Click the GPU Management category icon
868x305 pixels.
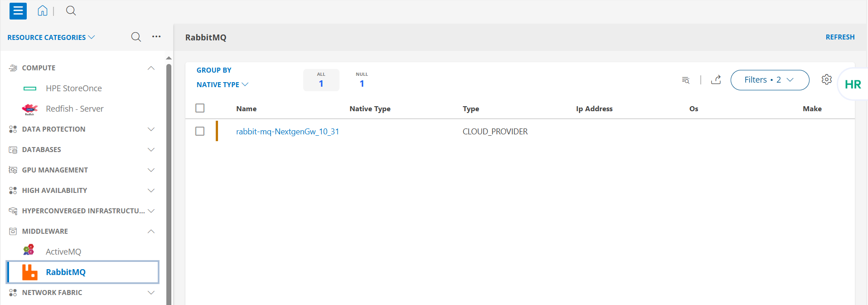[13, 170]
